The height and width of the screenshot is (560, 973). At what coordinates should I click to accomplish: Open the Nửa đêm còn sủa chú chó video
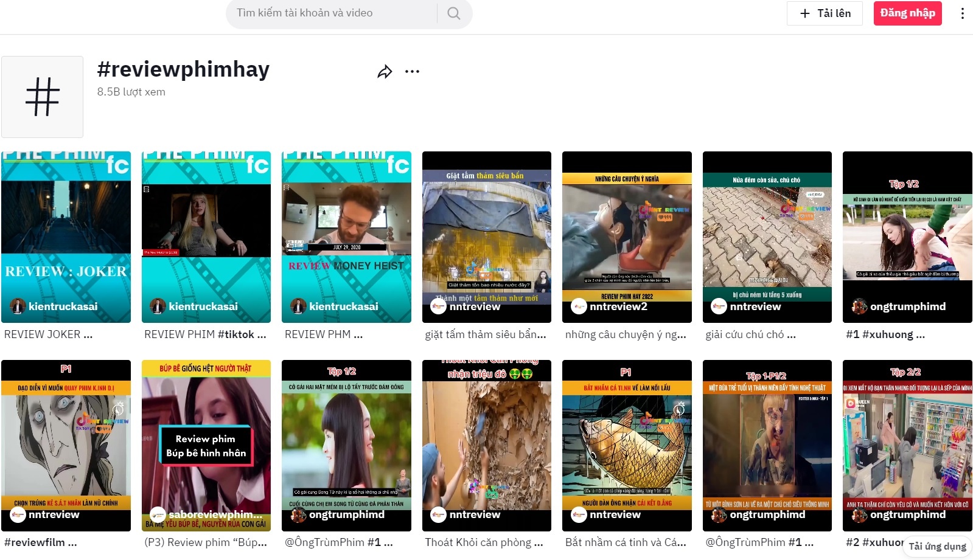pos(767,237)
